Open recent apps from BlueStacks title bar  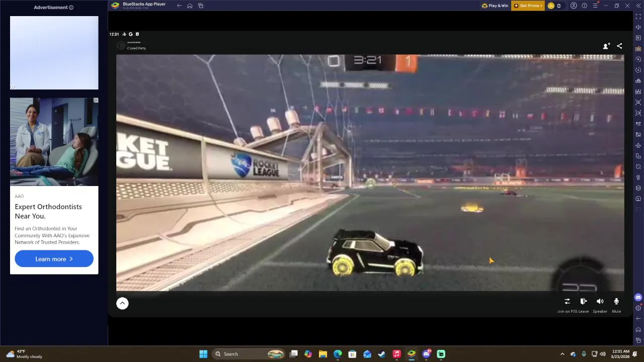[x=201, y=6]
